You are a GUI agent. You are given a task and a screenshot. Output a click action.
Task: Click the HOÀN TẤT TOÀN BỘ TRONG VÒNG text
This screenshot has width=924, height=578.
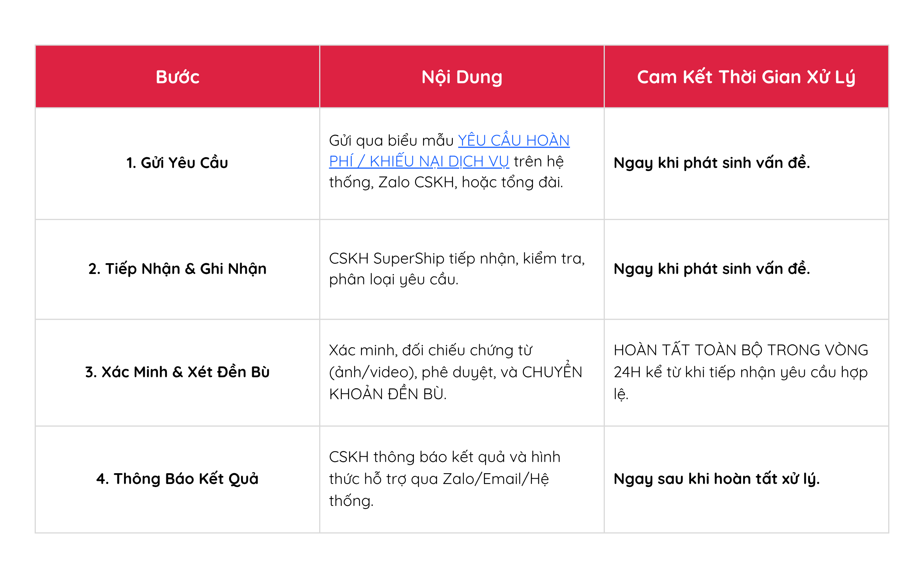[x=741, y=350]
